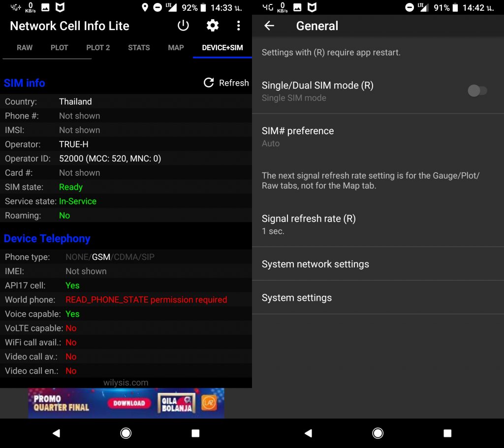Tap left status bar battery icon

pos(203,7)
